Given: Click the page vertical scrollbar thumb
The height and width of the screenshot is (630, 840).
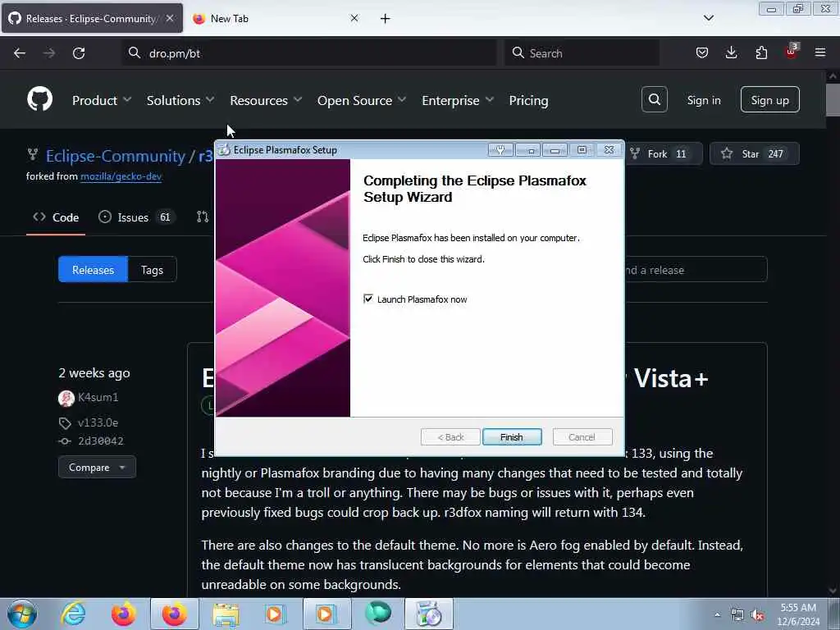Looking at the screenshot, I should tap(833, 99).
